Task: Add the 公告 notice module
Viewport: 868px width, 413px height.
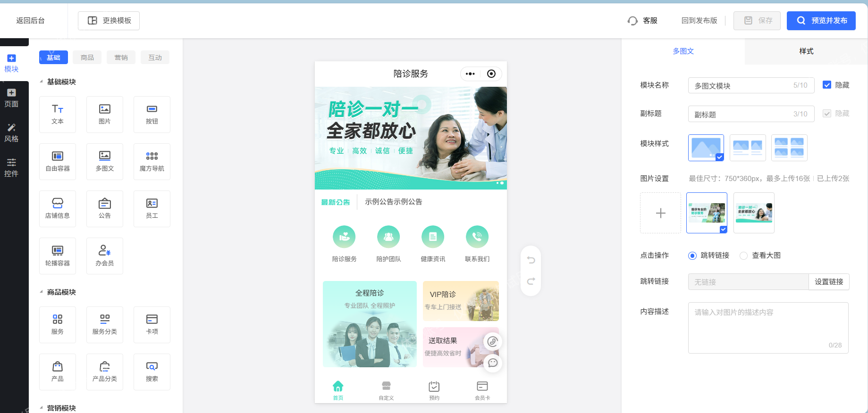Action: pyautogui.click(x=105, y=209)
